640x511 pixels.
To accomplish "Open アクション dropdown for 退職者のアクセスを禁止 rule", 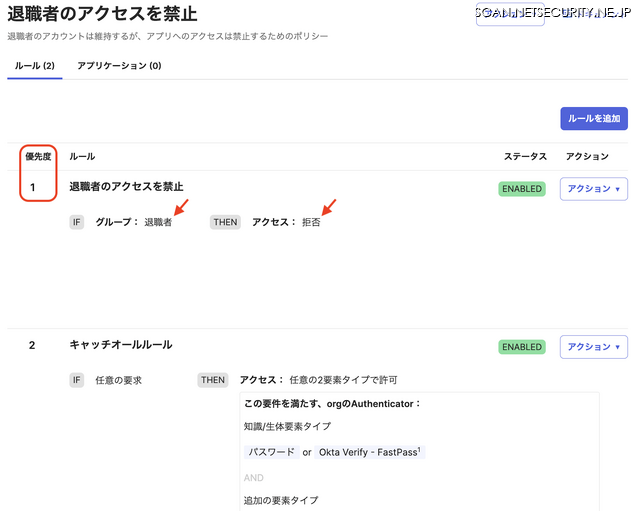I will (x=593, y=188).
